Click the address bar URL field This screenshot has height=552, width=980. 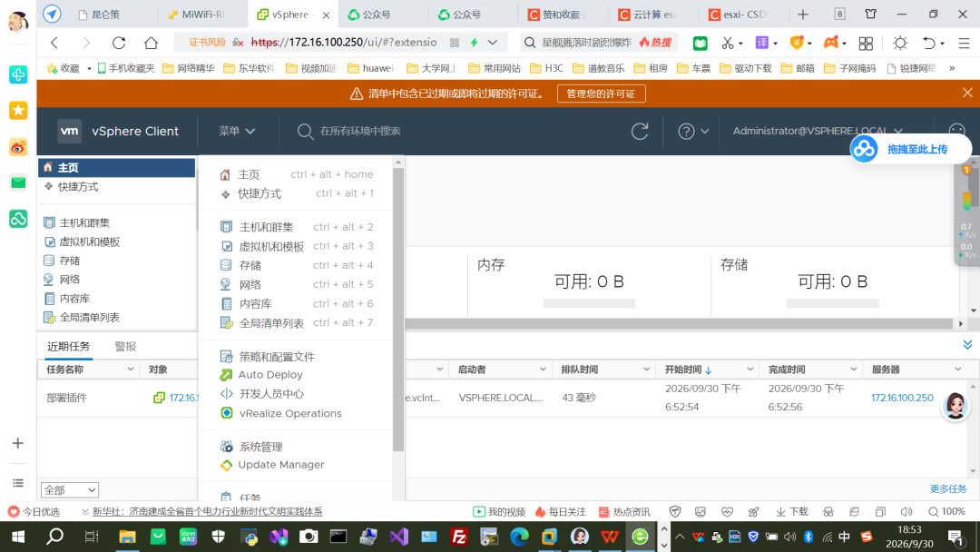[x=344, y=43]
